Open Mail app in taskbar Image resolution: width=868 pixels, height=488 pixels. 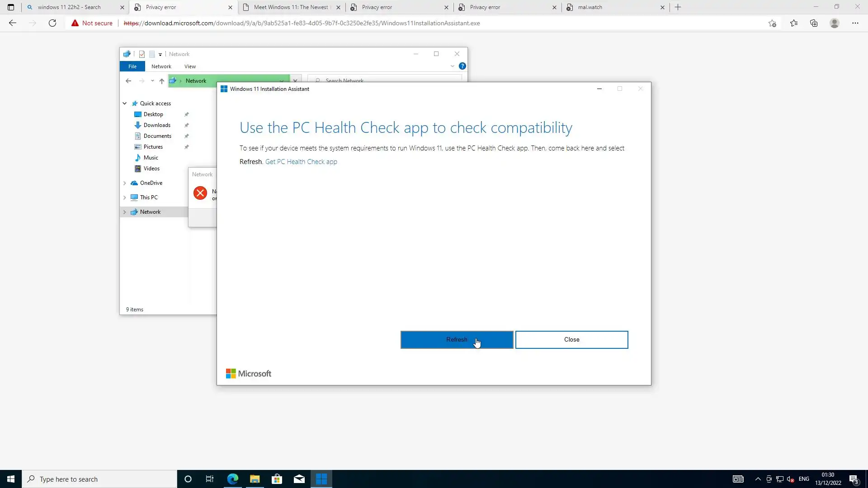pos(299,479)
